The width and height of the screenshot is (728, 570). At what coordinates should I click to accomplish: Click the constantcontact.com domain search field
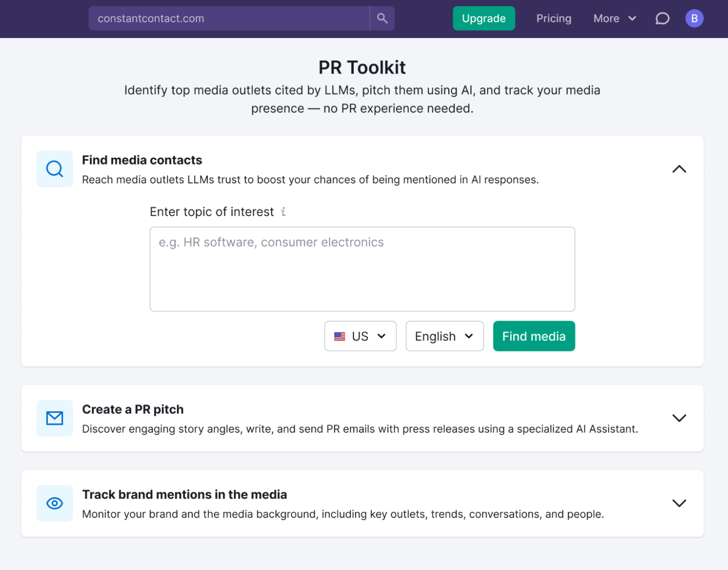[229, 18]
